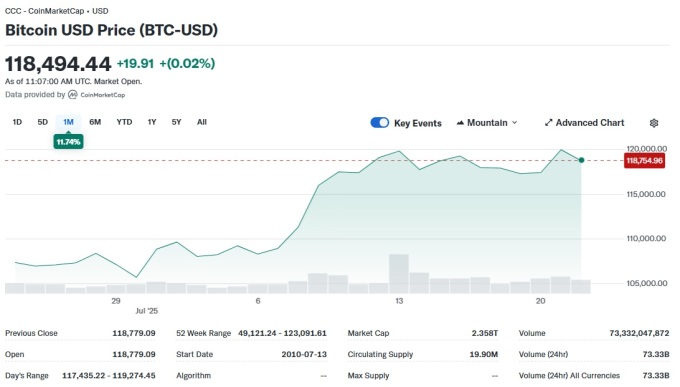The height and width of the screenshot is (387, 680).
Task: Show the All time range
Action: (x=202, y=122)
